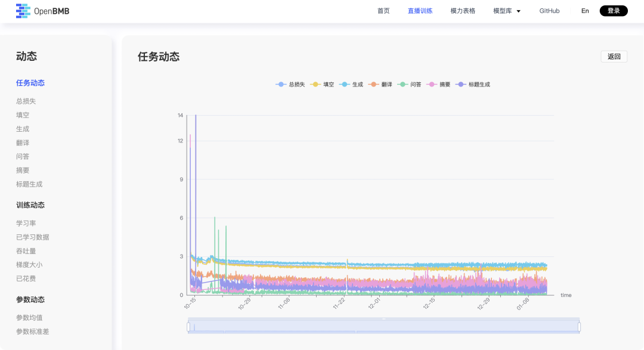
Task: Switch language with En button
Action: tap(585, 11)
